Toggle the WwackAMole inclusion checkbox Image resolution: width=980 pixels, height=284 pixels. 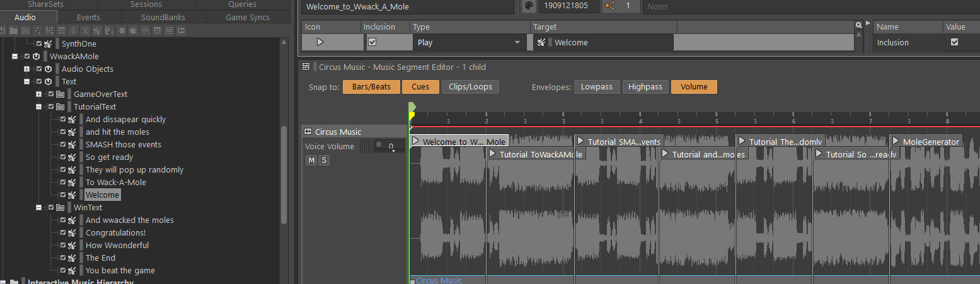click(27, 57)
